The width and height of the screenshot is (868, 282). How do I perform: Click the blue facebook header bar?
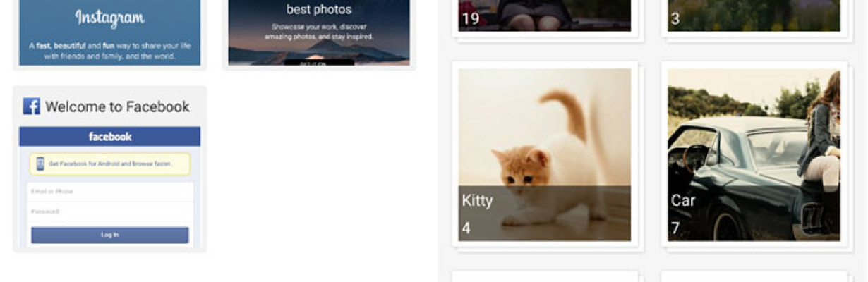coord(109,137)
